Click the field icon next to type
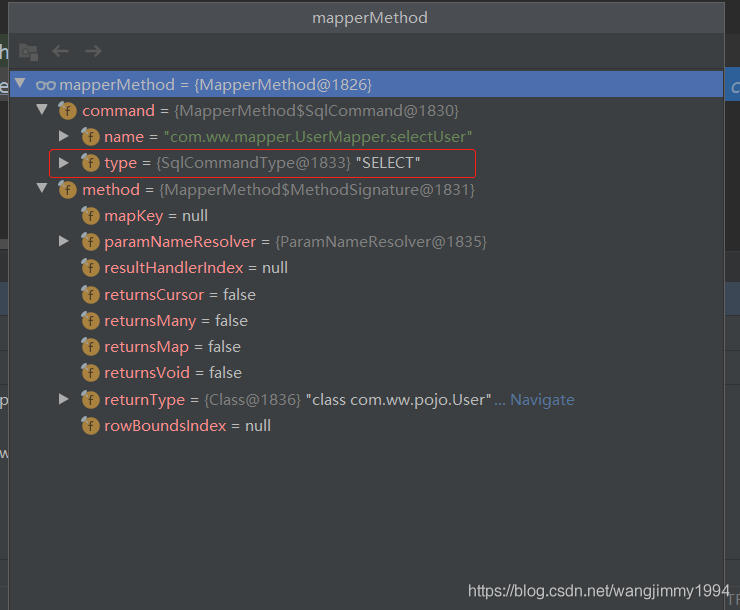Screen dimensions: 740x610 (x=90, y=163)
